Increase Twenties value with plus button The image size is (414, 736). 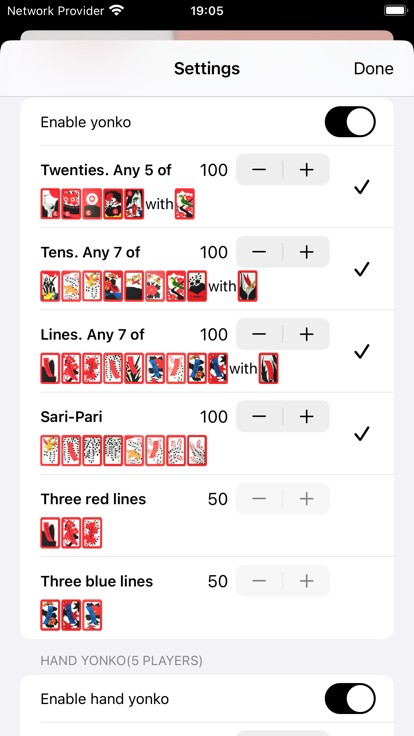[x=307, y=170]
